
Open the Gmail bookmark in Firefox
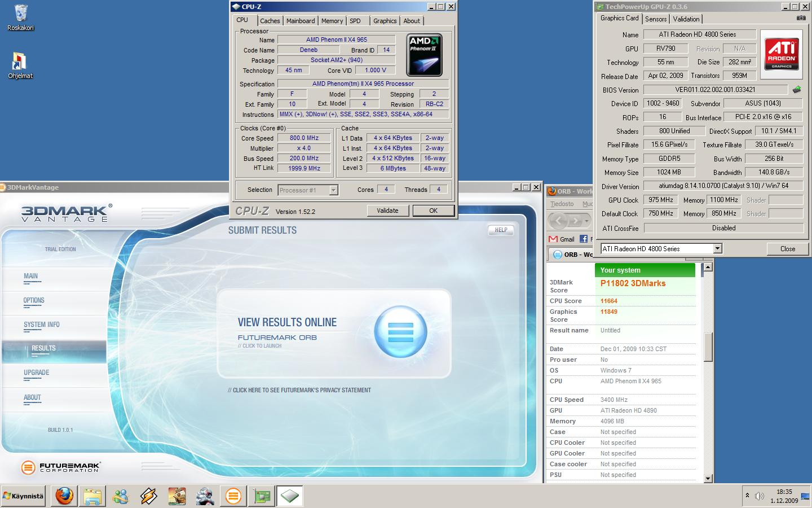point(562,239)
